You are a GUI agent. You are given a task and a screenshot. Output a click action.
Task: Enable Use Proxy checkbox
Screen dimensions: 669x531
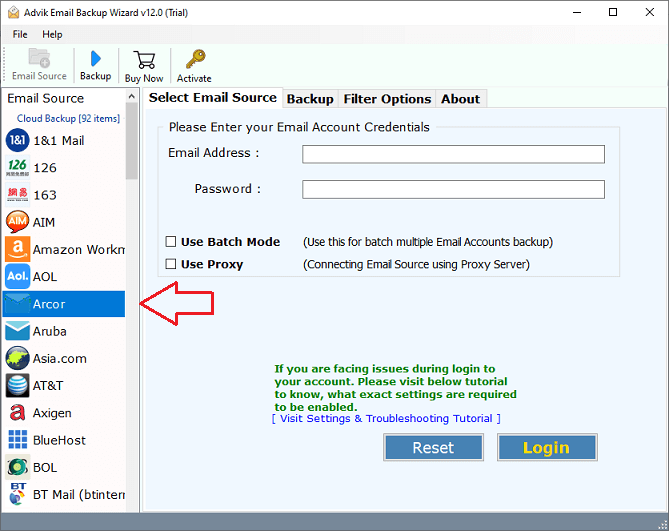click(171, 264)
